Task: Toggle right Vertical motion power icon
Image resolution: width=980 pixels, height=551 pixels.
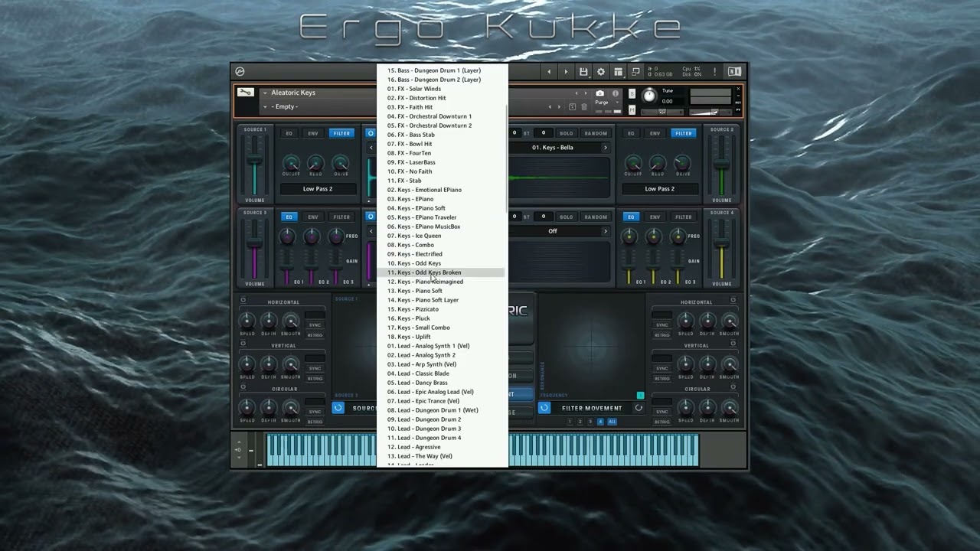Action: (x=733, y=344)
